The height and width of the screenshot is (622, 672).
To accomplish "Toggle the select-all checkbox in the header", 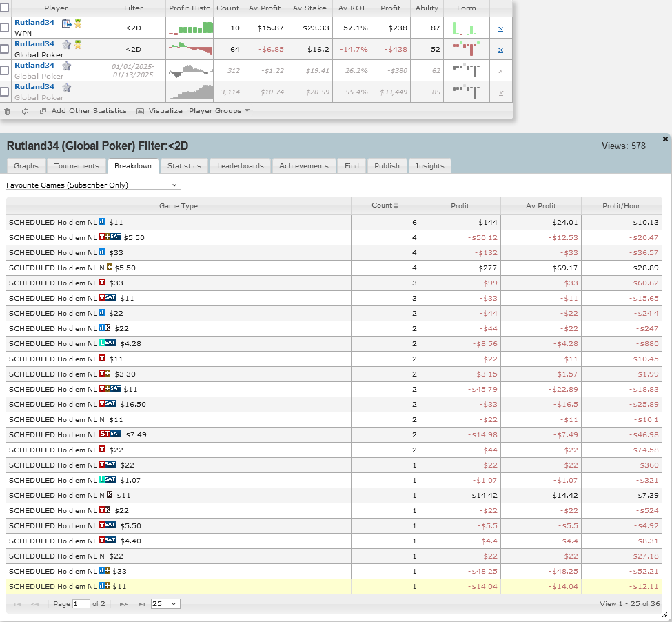I will click(x=5, y=7).
